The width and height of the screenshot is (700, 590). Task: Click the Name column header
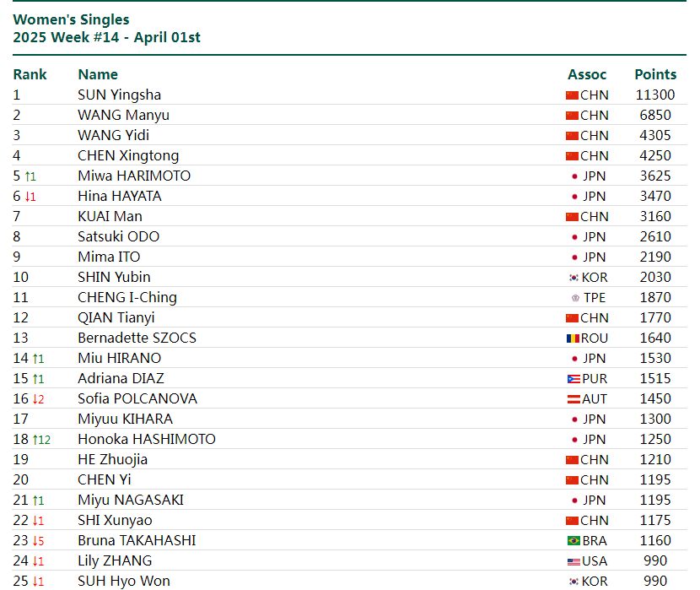[x=98, y=74]
